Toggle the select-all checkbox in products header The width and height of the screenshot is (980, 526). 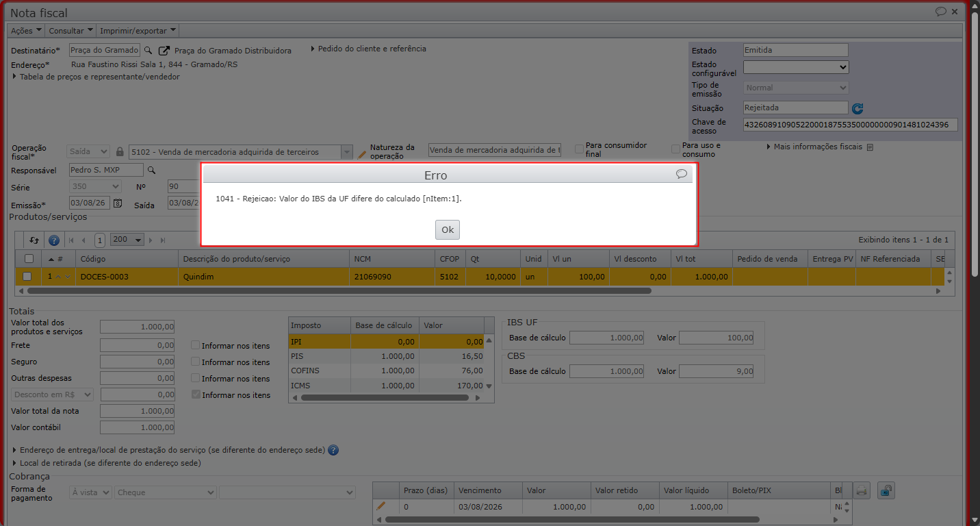[28, 259]
